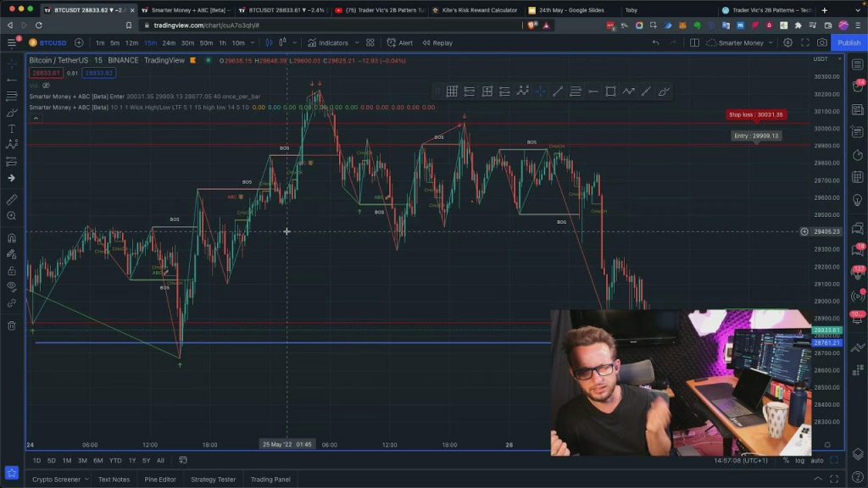Image resolution: width=868 pixels, height=488 pixels.
Task: Select the Text tool in left sidebar
Action: (x=12, y=129)
